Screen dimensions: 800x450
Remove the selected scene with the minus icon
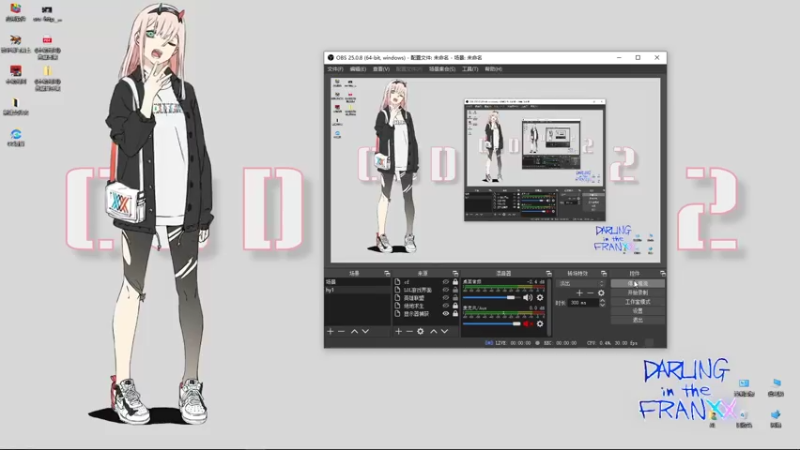click(341, 332)
